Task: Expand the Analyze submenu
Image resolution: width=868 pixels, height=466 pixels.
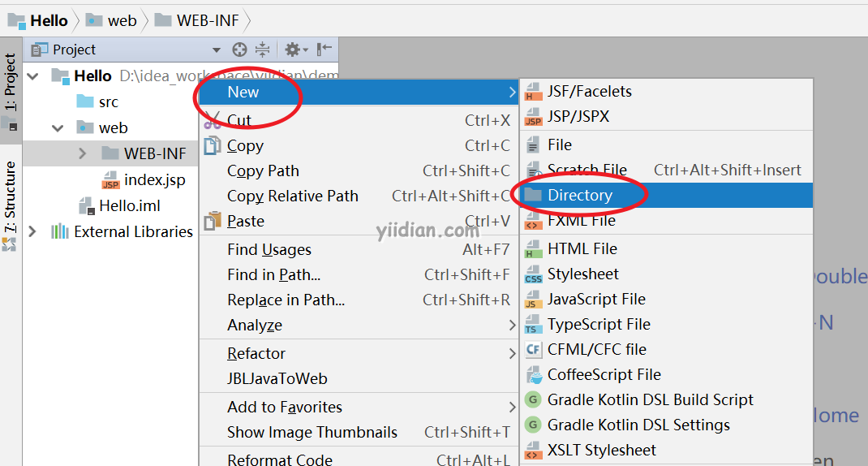Action: pyautogui.click(x=359, y=326)
